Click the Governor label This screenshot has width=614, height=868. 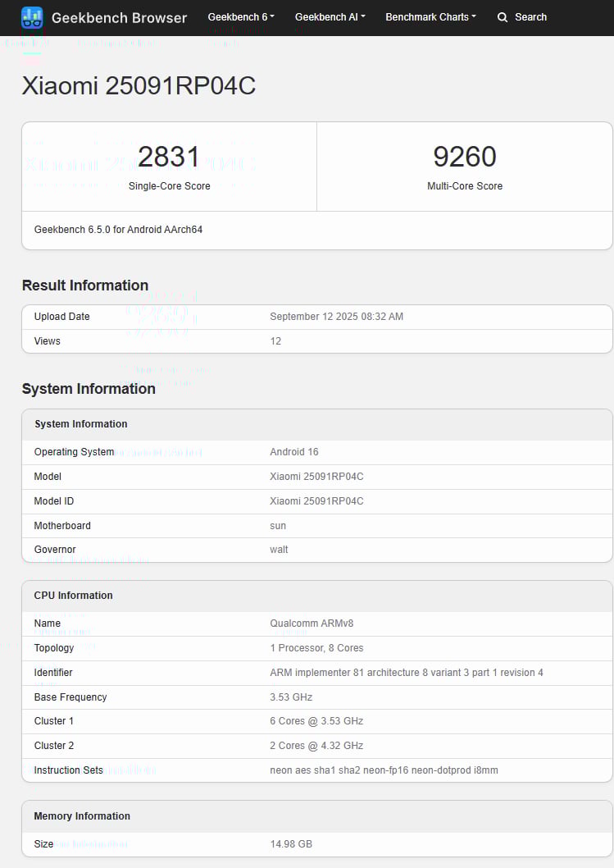click(x=55, y=550)
